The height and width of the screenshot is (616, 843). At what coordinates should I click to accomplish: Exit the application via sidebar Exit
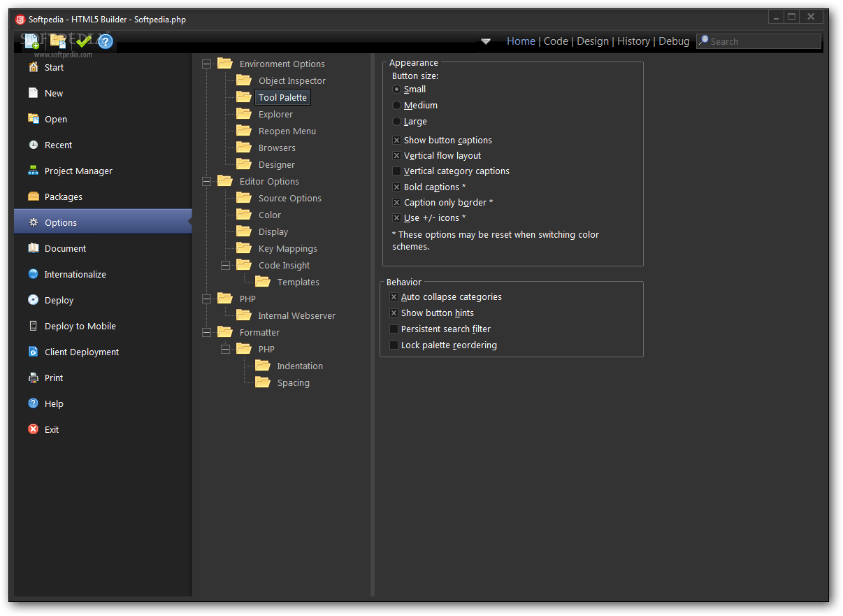coord(52,430)
